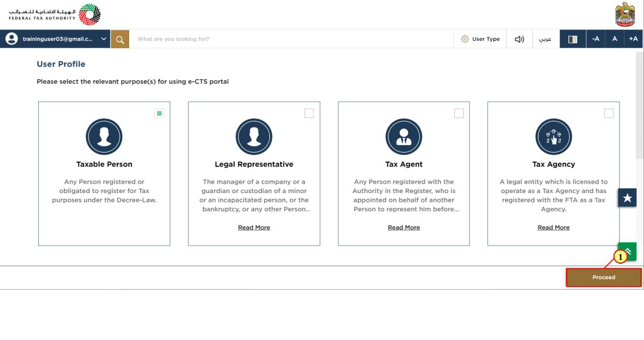Click the Federal Tax Authority logo
The width and height of the screenshot is (644, 340).
[55, 14]
